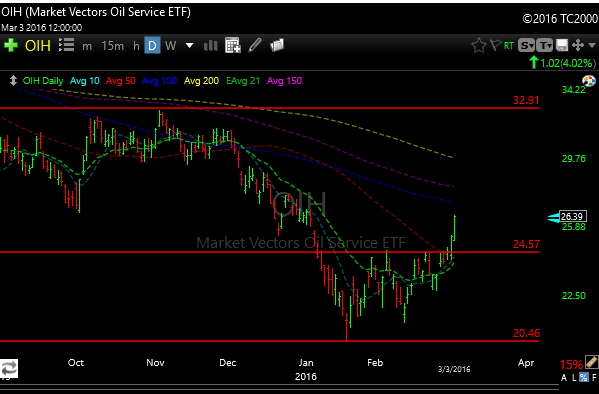This screenshot has width=599, height=394.
Task: Click the cyan Avg 10 indicator label
Action: 85,81
